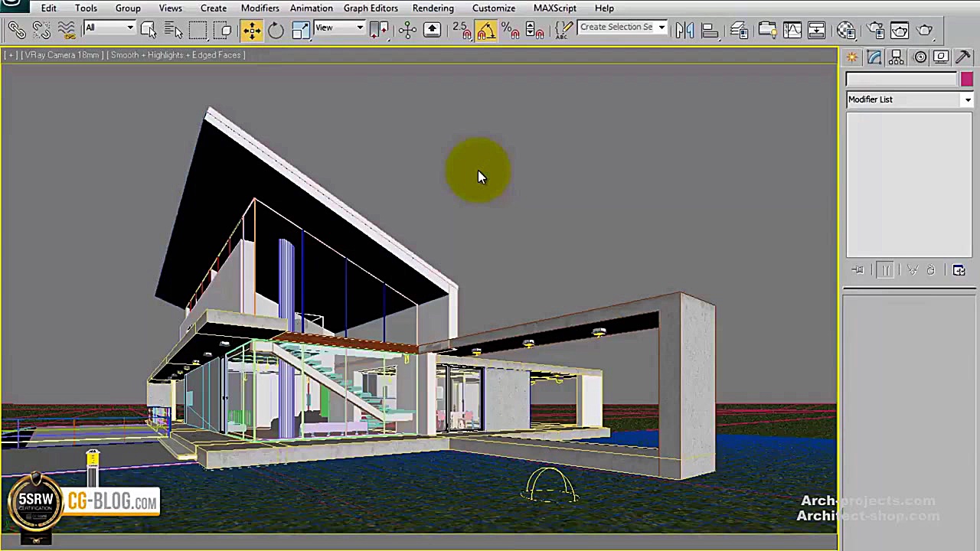980x551 pixels.
Task: Click the Create Selection Set field
Action: (617, 28)
